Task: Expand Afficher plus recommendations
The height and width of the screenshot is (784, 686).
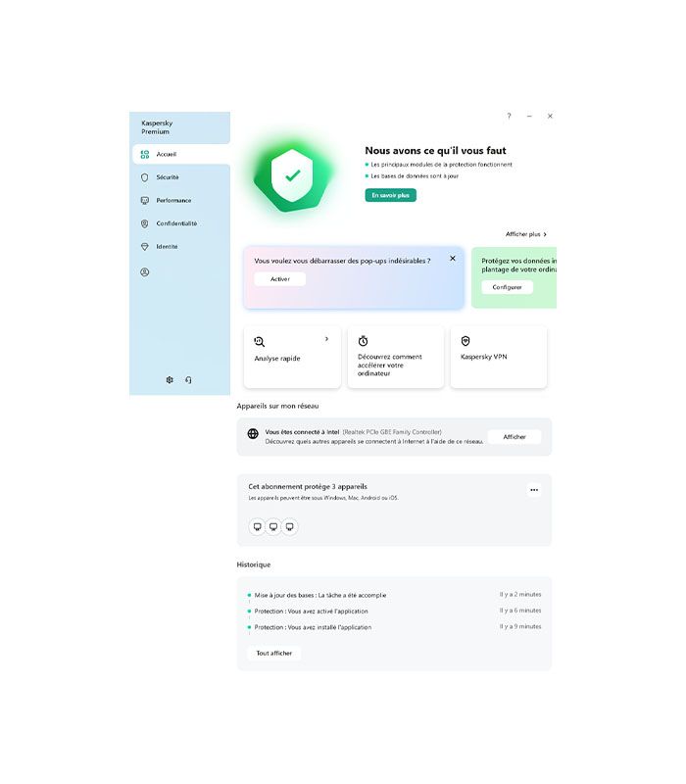Action: click(525, 234)
